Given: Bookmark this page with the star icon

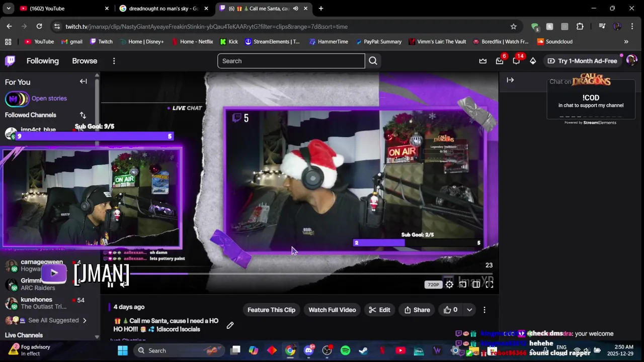Looking at the screenshot, I should click(x=513, y=27).
